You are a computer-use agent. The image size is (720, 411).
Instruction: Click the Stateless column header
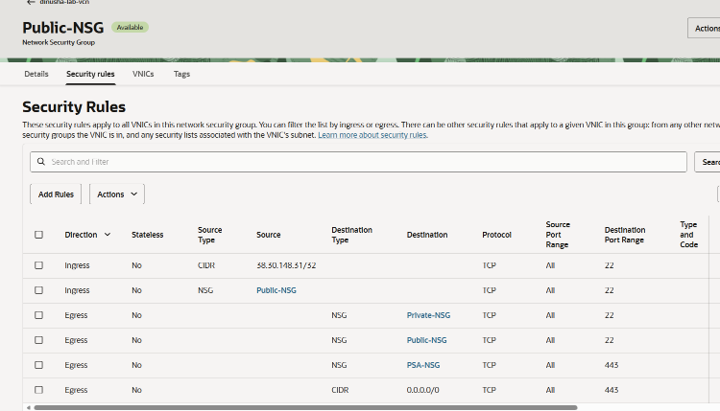pos(147,235)
